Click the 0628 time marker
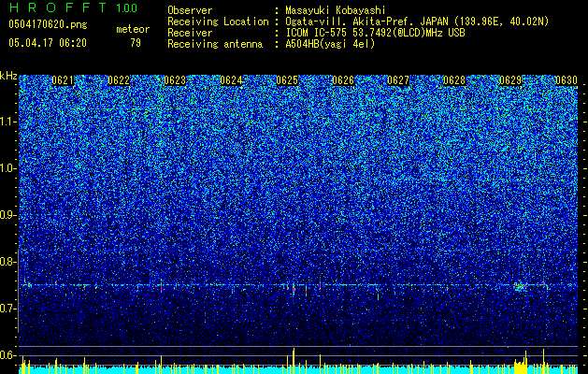The height and width of the screenshot is (374, 588). coord(454,80)
